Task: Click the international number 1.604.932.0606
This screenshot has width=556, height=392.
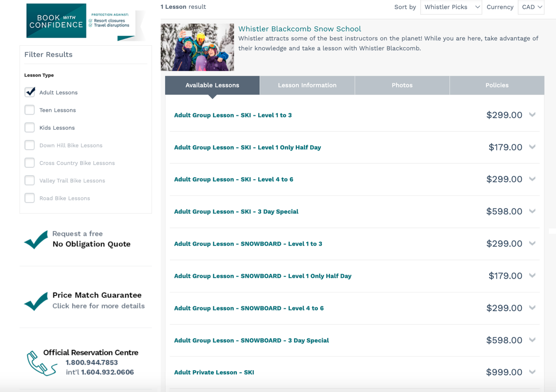Action: 107,372
